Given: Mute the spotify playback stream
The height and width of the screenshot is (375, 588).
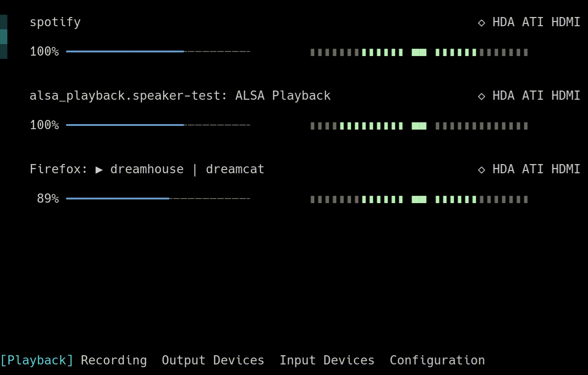Looking at the screenshot, I should point(44,51).
